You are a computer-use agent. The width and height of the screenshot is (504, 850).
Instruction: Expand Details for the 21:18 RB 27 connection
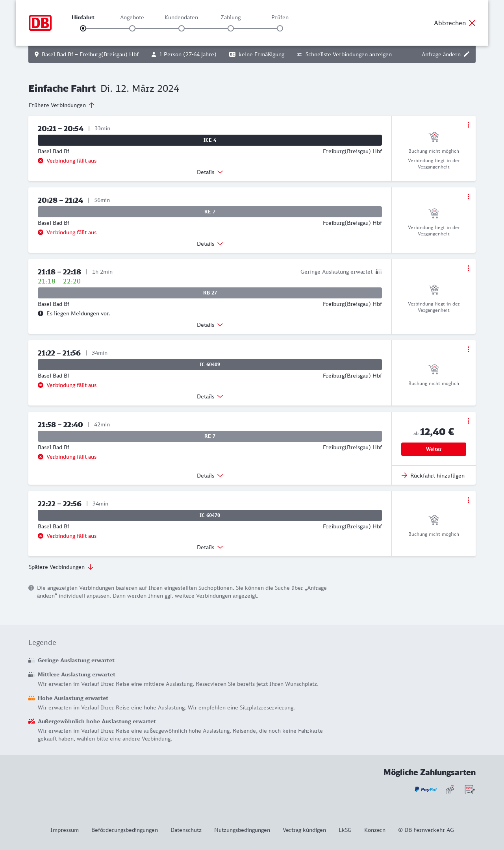click(x=210, y=325)
